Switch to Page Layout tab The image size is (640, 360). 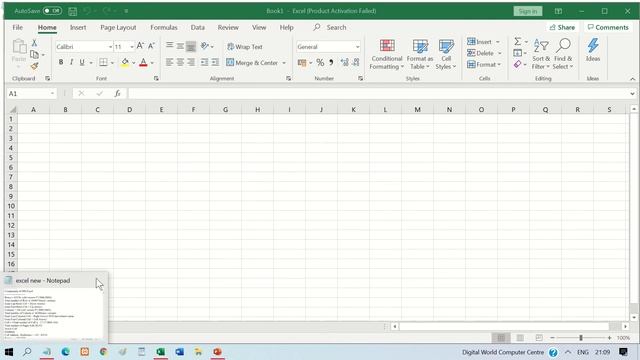(118, 27)
